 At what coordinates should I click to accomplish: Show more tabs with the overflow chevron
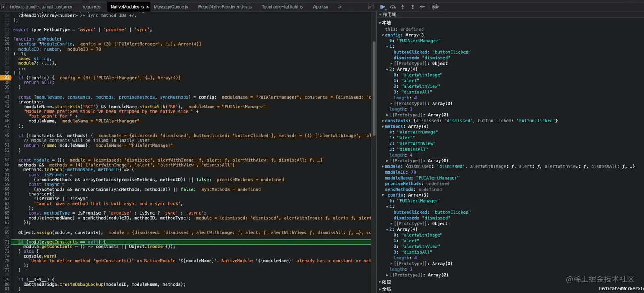339,7
